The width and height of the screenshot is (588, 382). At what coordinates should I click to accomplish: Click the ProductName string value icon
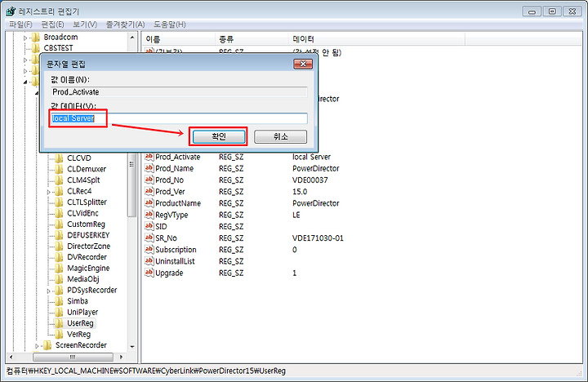pyautogui.click(x=149, y=202)
